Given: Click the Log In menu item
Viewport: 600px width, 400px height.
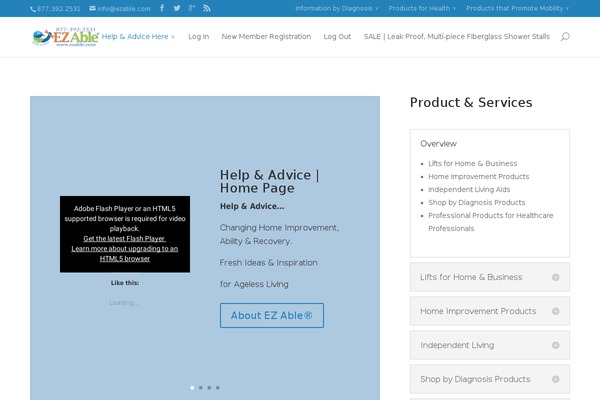Looking at the screenshot, I should 199,37.
